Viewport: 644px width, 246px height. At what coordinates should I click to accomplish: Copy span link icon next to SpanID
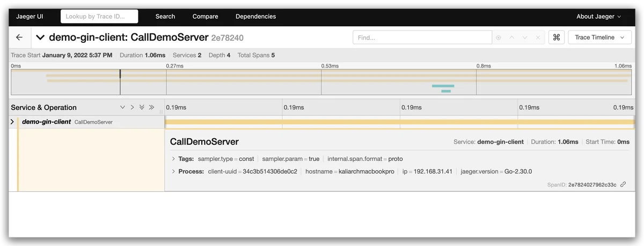pos(623,184)
